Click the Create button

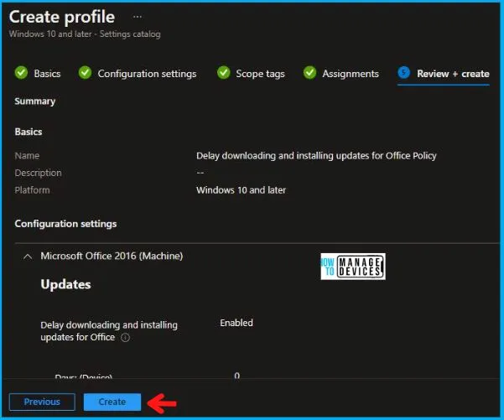coord(112,402)
